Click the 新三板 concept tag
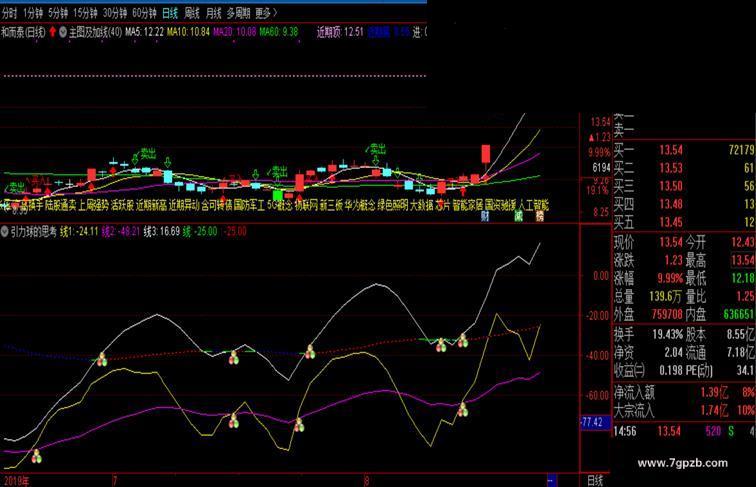 tap(331, 206)
